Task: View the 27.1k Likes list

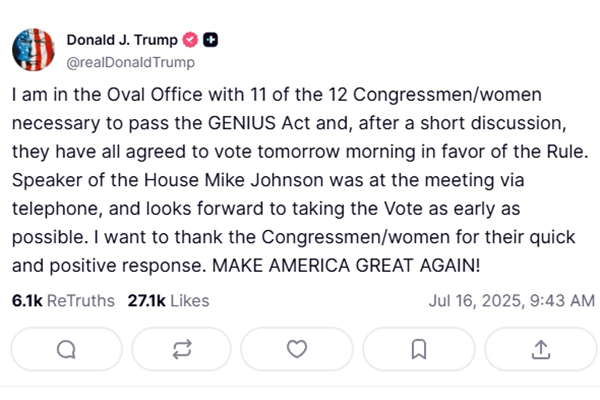Action: click(168, 301)
